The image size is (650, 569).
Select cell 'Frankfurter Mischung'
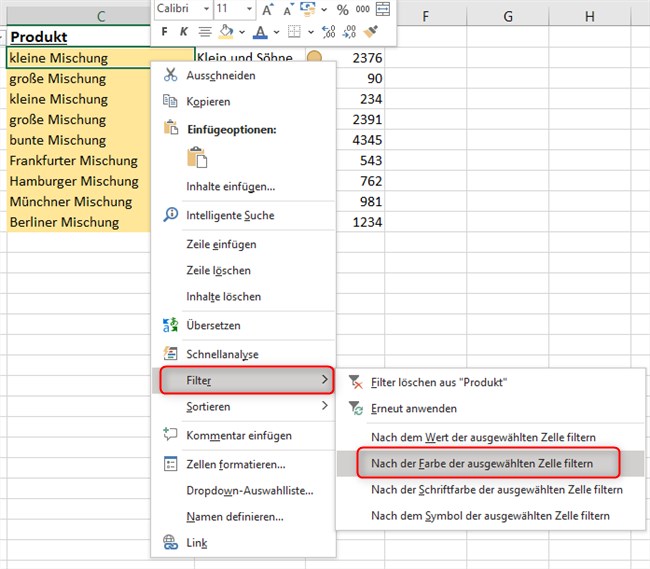(79, 160)
